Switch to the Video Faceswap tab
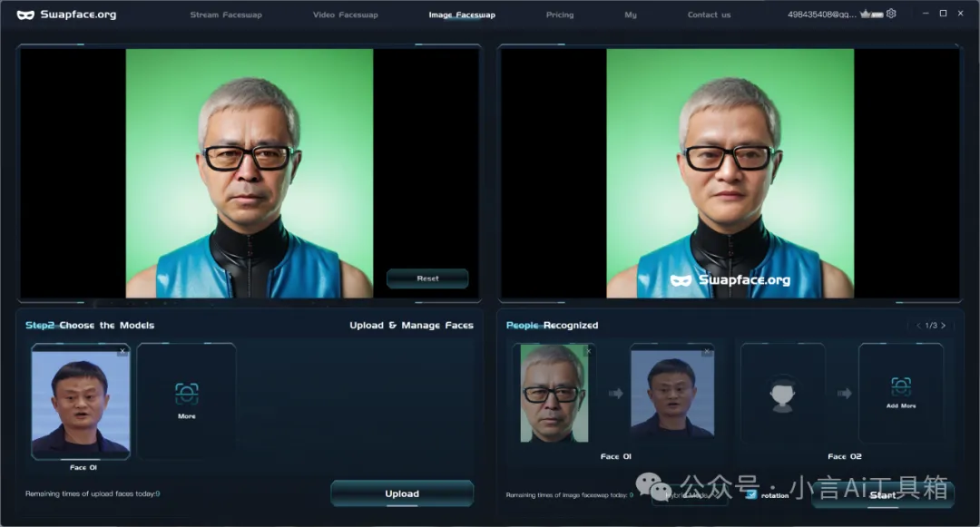 click(346, 15)
